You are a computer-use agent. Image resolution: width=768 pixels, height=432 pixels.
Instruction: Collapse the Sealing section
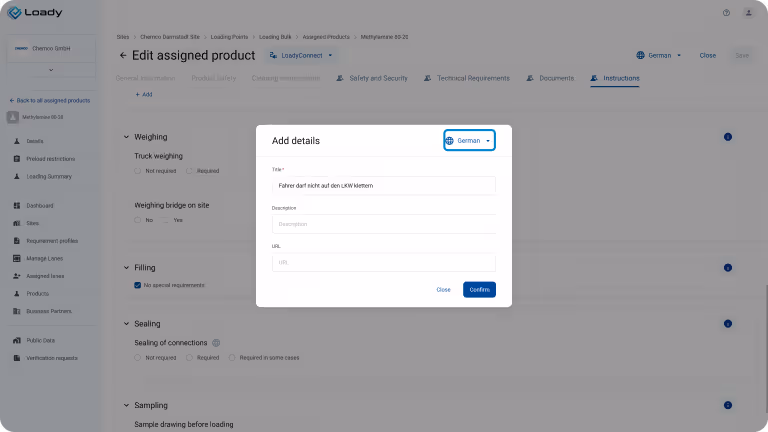click(x=126, y=324)
